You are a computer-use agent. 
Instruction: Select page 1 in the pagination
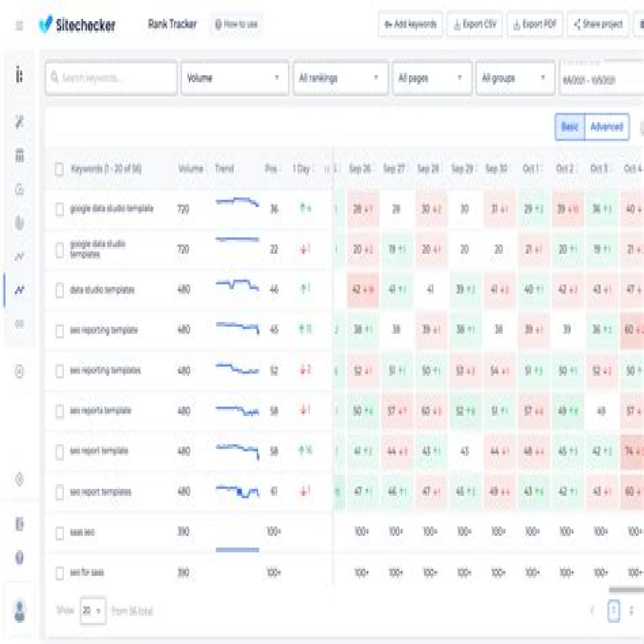(x=613, y=611)
